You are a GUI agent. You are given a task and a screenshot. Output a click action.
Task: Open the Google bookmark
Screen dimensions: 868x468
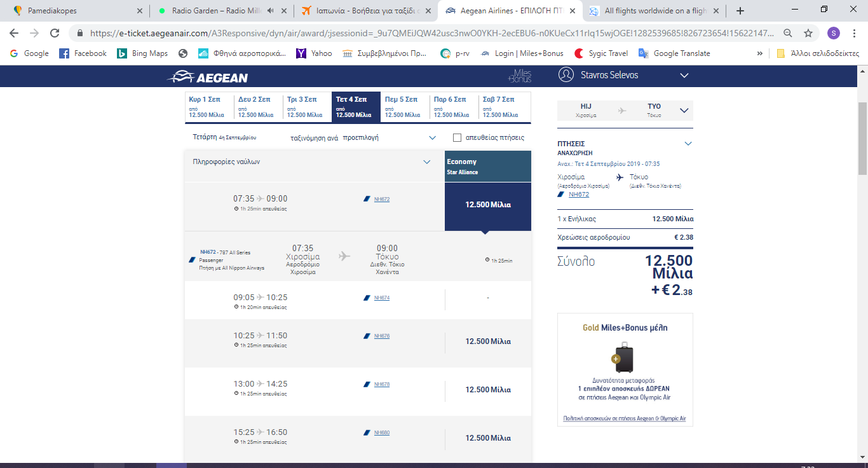click(29, 53)
